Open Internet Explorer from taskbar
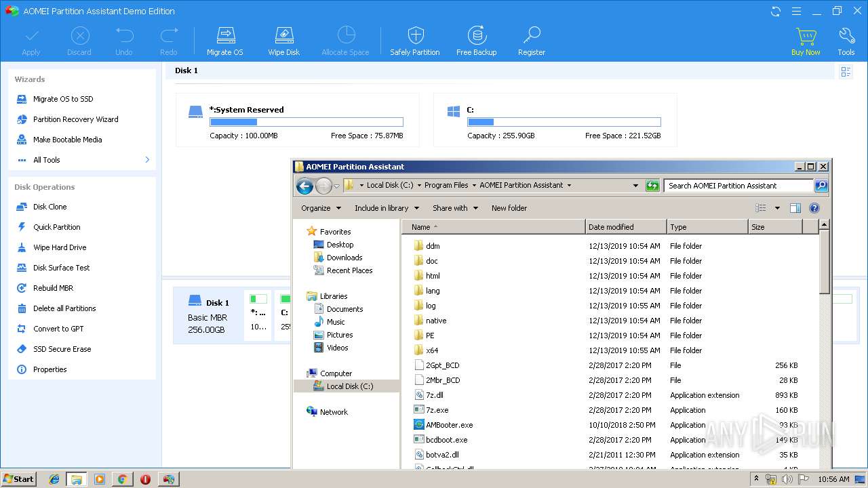This screenshot has width=868, height=488. (x=54, y=479)
